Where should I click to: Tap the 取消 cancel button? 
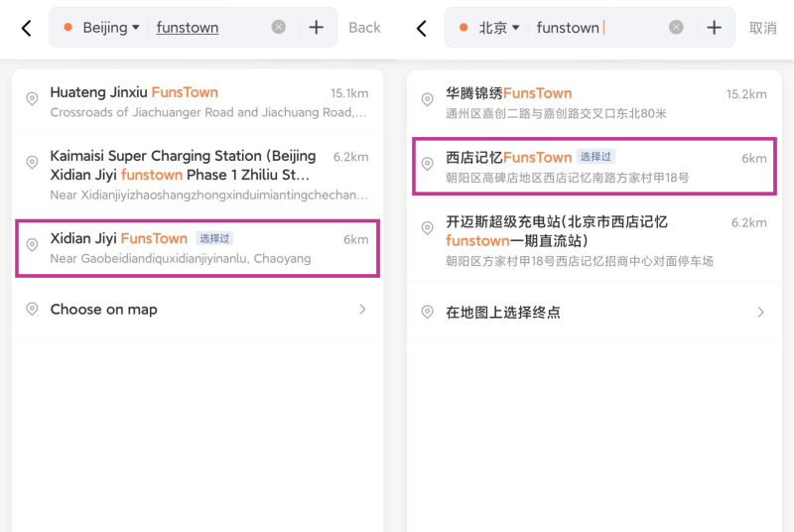click(x=763, y=28)
